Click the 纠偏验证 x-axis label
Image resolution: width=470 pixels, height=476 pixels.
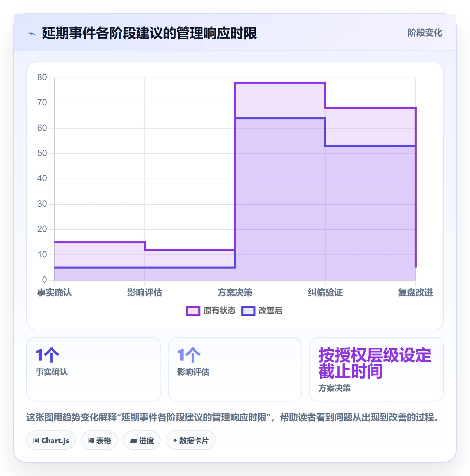[x=325, y=293]
